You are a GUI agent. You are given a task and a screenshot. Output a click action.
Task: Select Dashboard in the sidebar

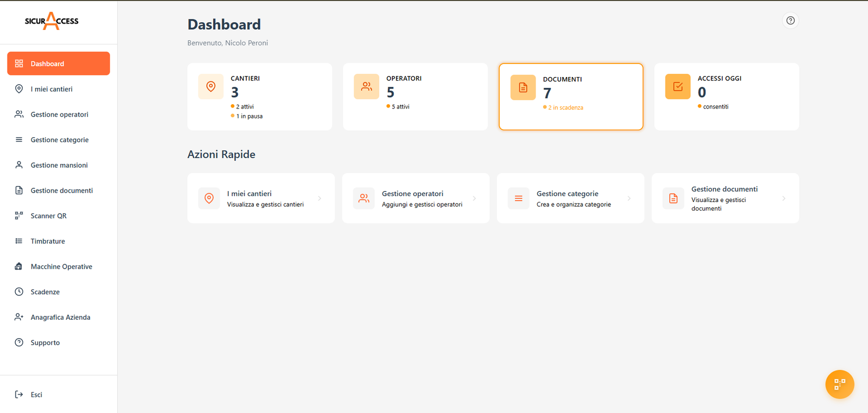(x=59, y=63)
